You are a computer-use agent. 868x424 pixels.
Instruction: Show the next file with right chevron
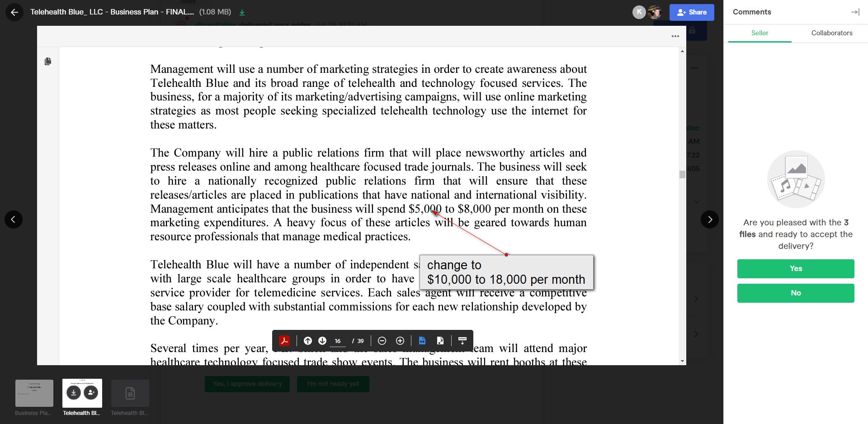point(710,219)
